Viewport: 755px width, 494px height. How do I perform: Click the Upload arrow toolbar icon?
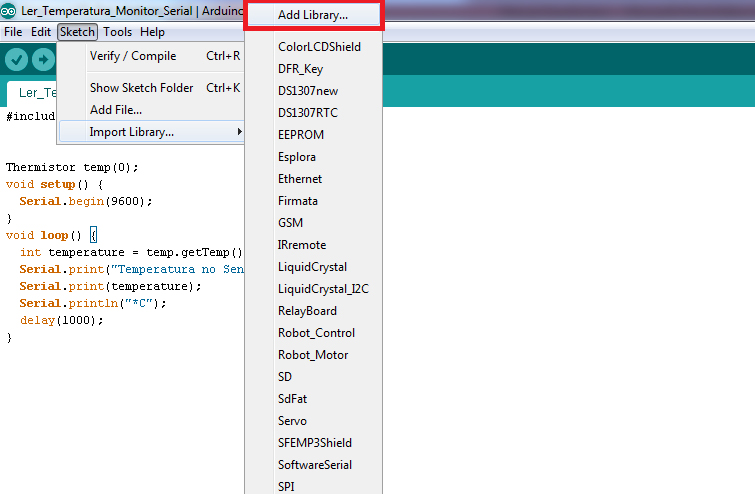tap(43, 60)
